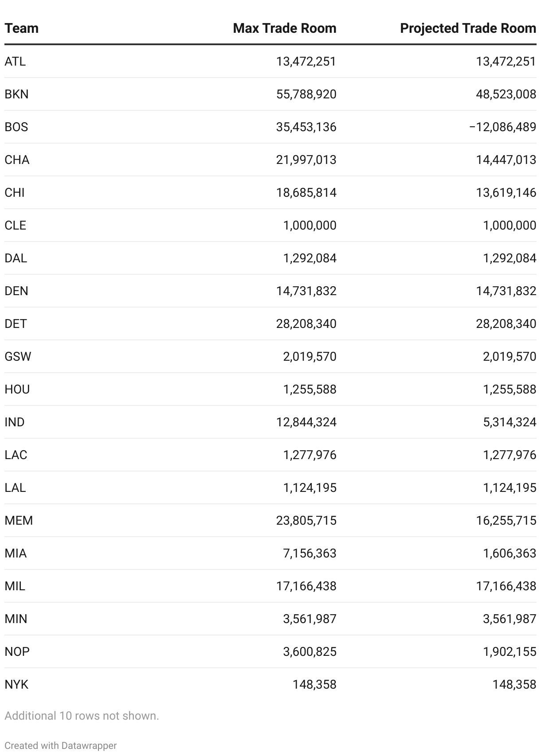Screen dimensions: 541x756
Task: Click Additional 10 rows not shown text
Action: 82,716
